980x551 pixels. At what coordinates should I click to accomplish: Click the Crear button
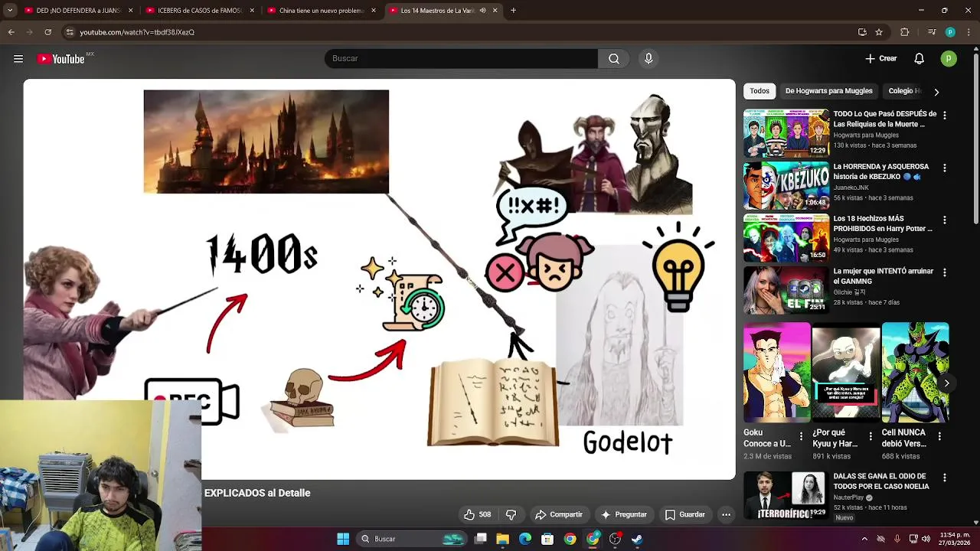click(880, 59)
